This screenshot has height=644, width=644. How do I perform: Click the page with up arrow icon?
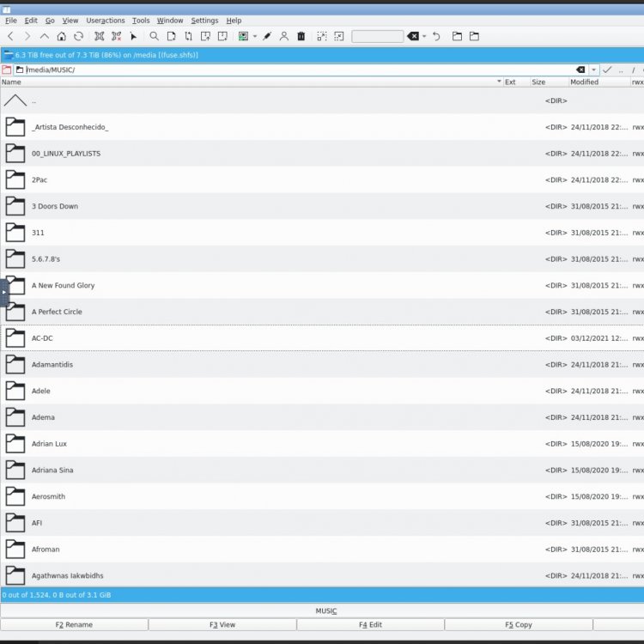205,37
